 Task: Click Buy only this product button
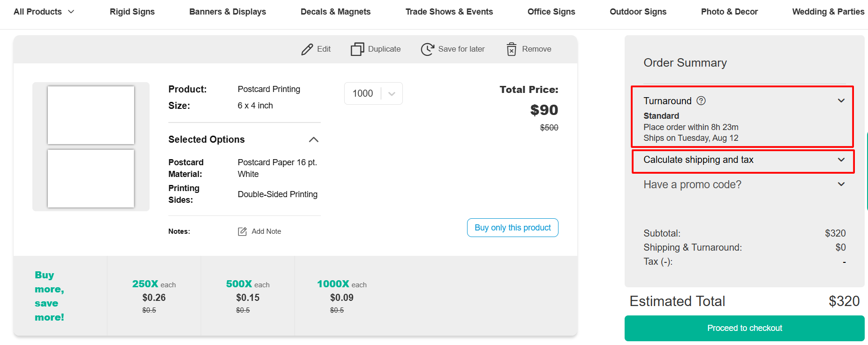click(x=513, y=228)
